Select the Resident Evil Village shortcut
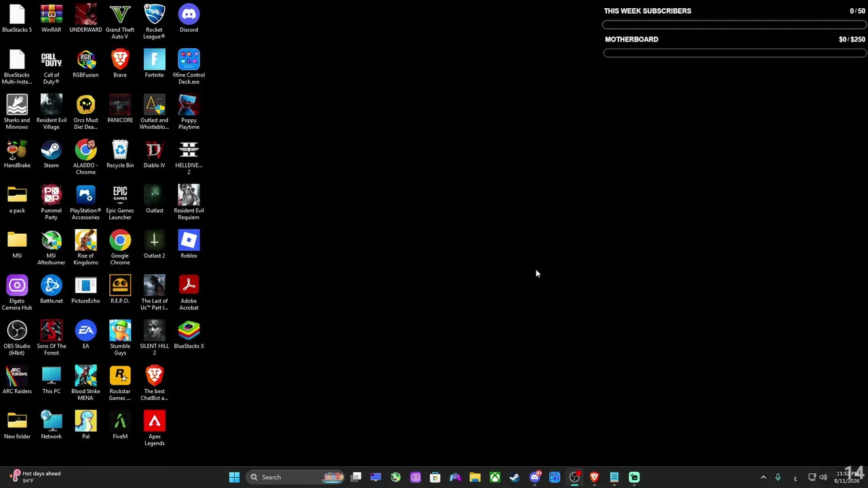This screenshot has width=868, height=488. (x=51, y=113)
